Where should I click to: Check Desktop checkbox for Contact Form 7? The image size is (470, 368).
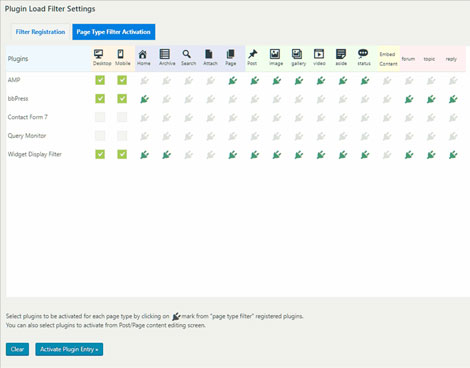point(100,117)
